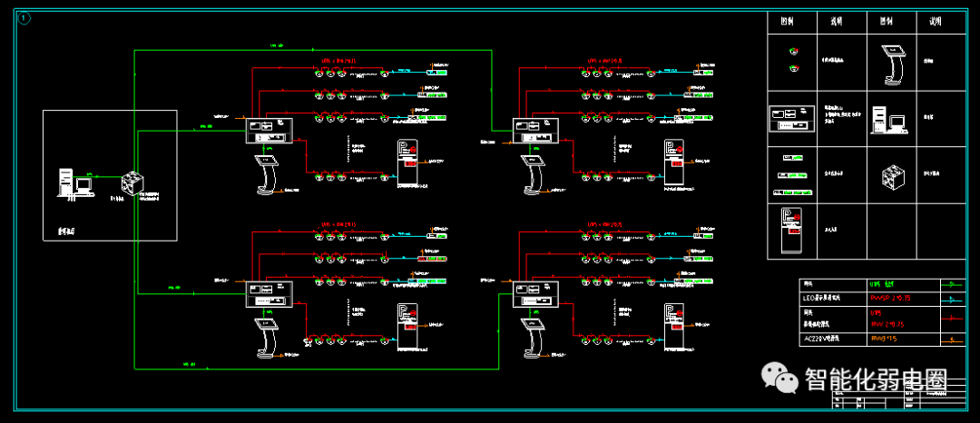Select the controller symbol in the legend table

(x=792, y=118)
